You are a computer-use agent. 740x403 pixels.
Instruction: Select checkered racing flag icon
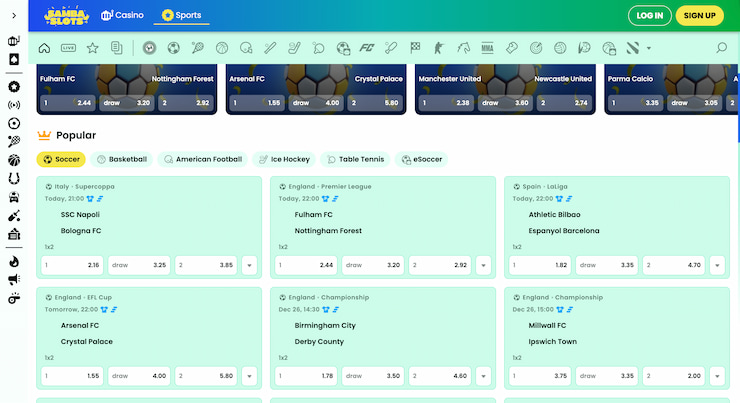(415, 48)
